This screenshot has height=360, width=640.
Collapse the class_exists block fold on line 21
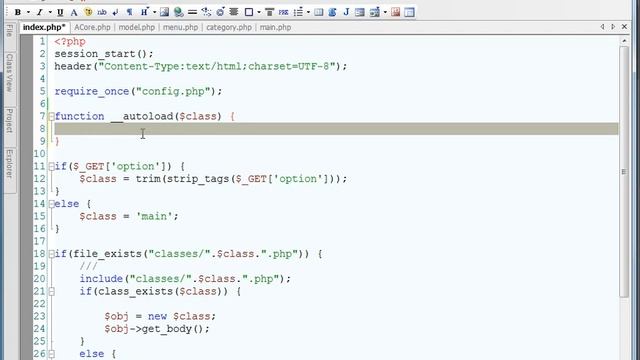51,291
